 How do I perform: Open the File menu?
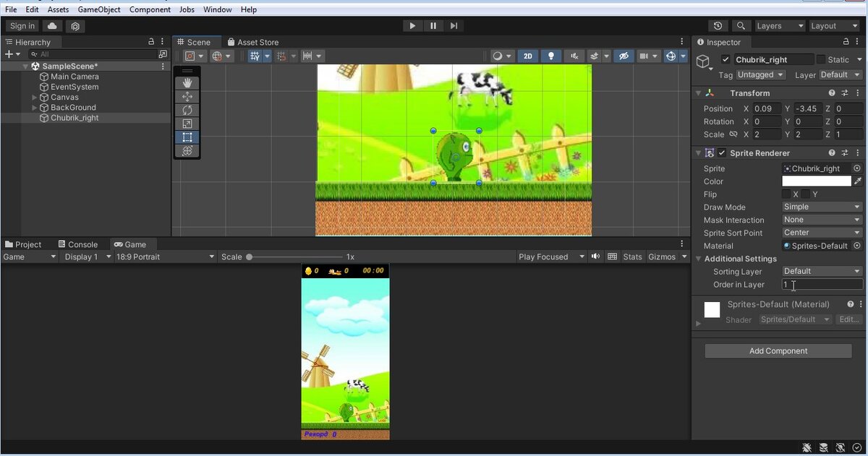(11, 9)
